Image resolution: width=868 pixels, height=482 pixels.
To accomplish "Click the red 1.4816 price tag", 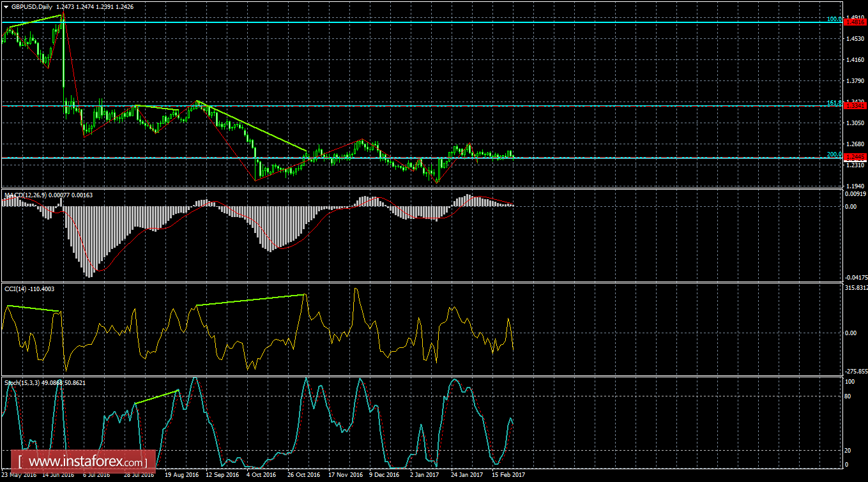I will tap(856, 21).
